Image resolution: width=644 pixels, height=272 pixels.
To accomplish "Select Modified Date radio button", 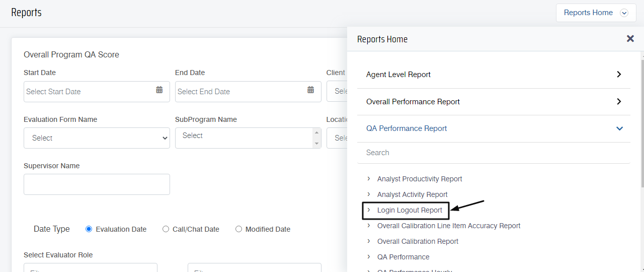I will (238, 229).
